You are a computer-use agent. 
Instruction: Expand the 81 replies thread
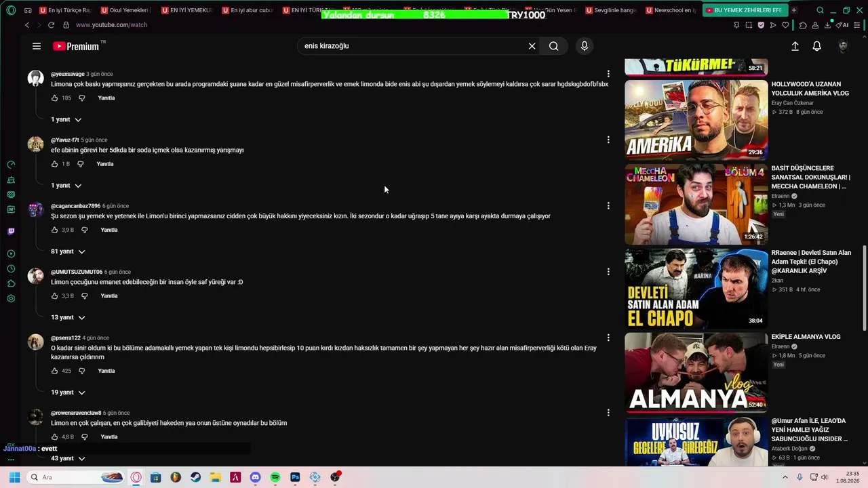68,251
